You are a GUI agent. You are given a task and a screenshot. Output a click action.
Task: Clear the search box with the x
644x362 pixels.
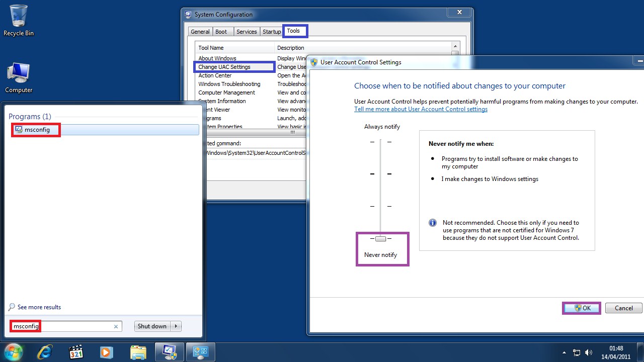pos(116,326)
